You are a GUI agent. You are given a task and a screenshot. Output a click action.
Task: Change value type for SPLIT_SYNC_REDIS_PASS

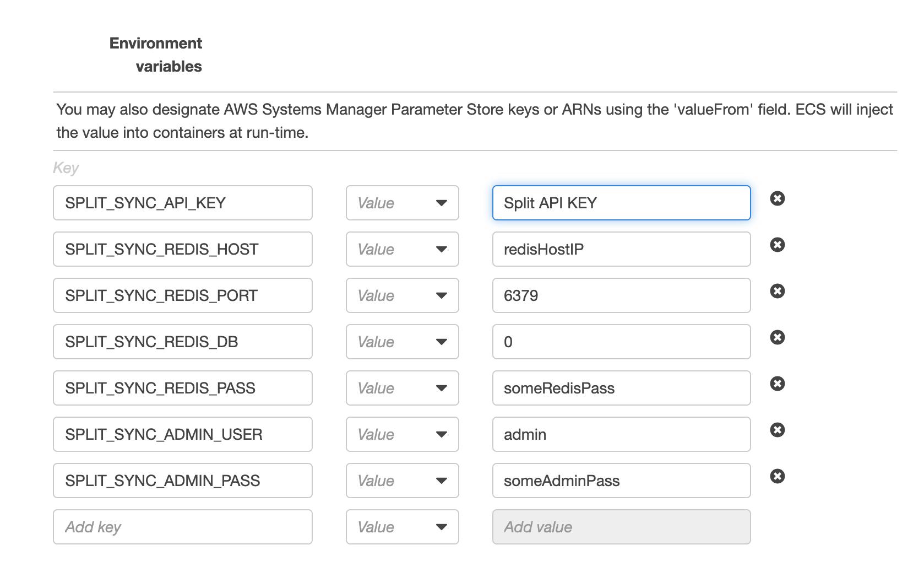tap(402, 388)
